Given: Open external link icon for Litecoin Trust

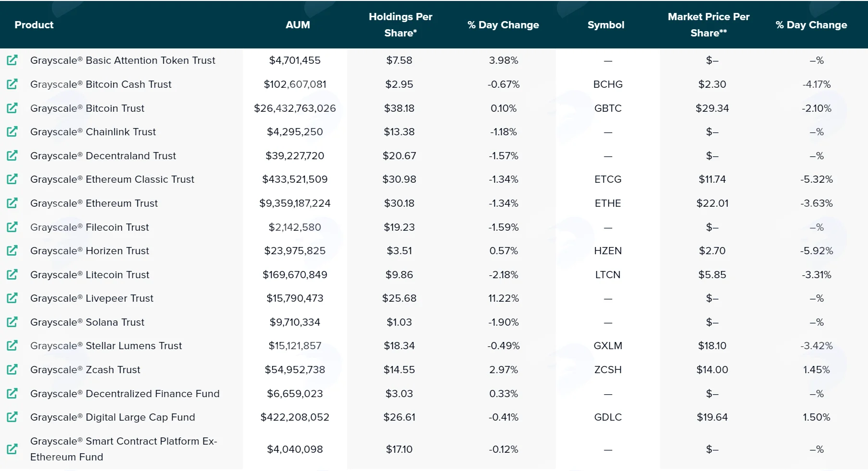Looking at the screenshot, I should click(x=12, y=274).
